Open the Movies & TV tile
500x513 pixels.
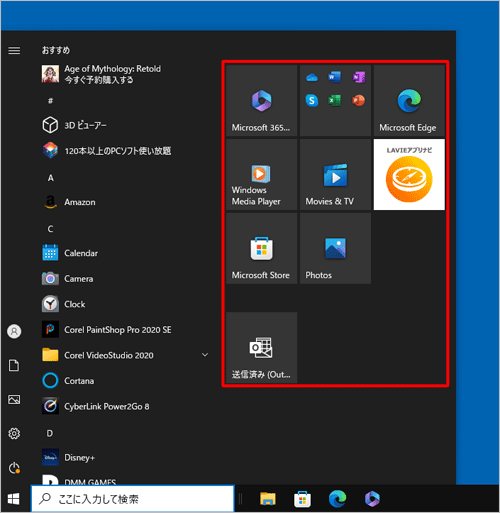point(335,175)
